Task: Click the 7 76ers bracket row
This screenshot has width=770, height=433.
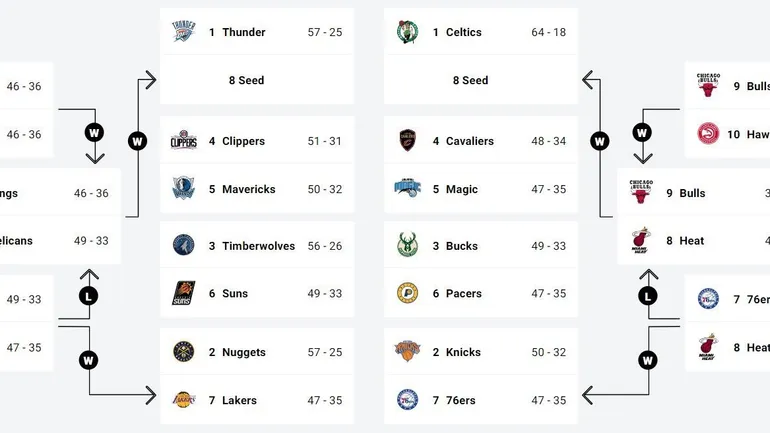Action: (x=481, y=400)
